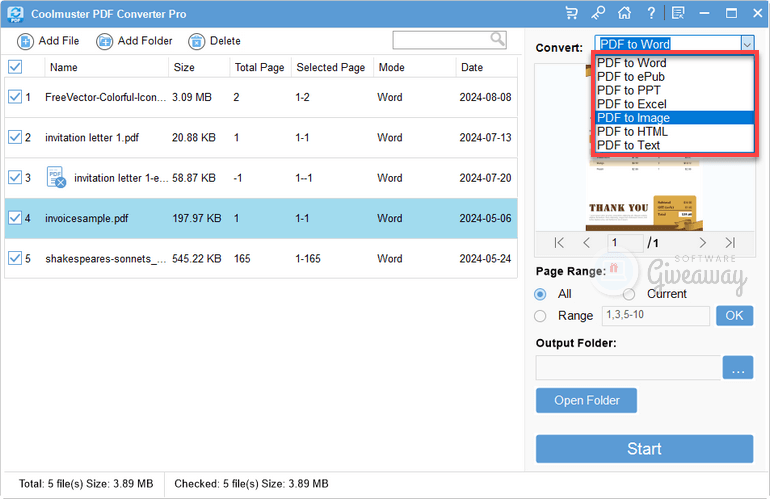Click selected page value 1-165
Image resolution: width=770 pixels, height=499 pixels.
click(x=307, y=258)
